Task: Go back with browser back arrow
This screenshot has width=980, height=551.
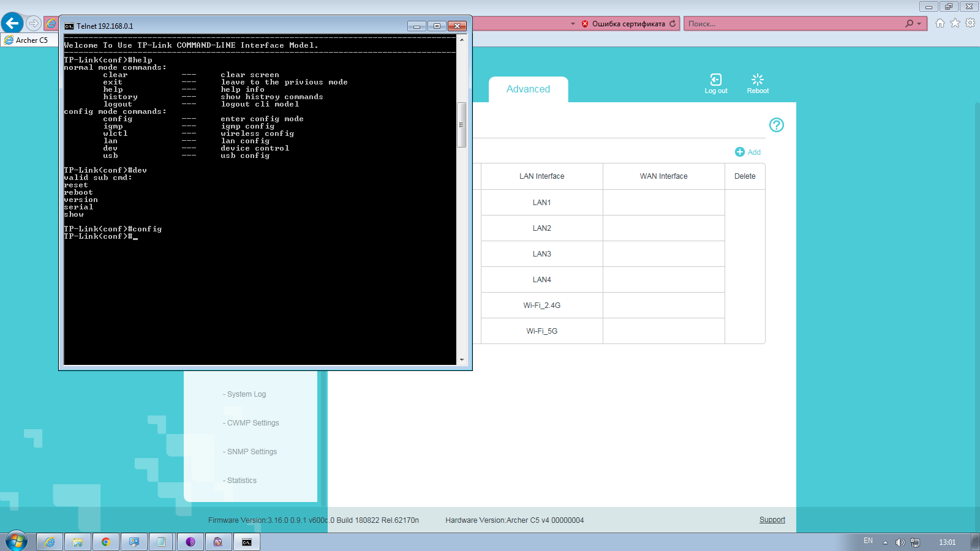Action: tap(12, 23)
